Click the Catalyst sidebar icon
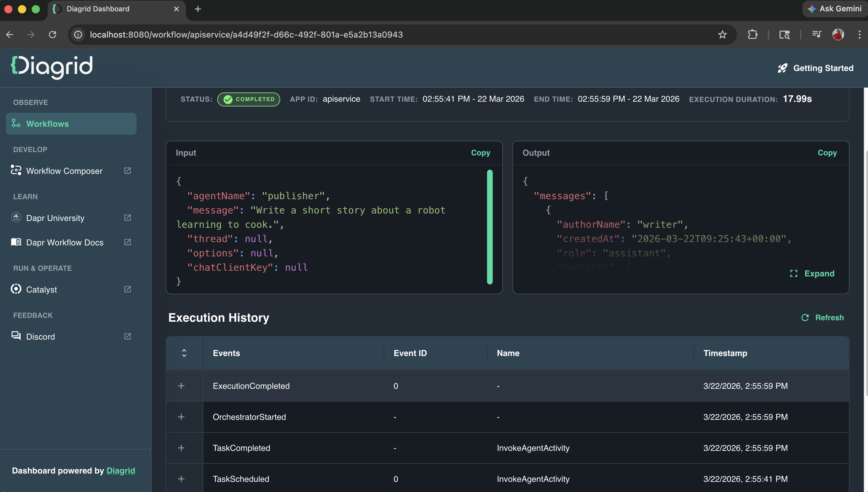This screenshot has width=868, height=492. [16, 289]
